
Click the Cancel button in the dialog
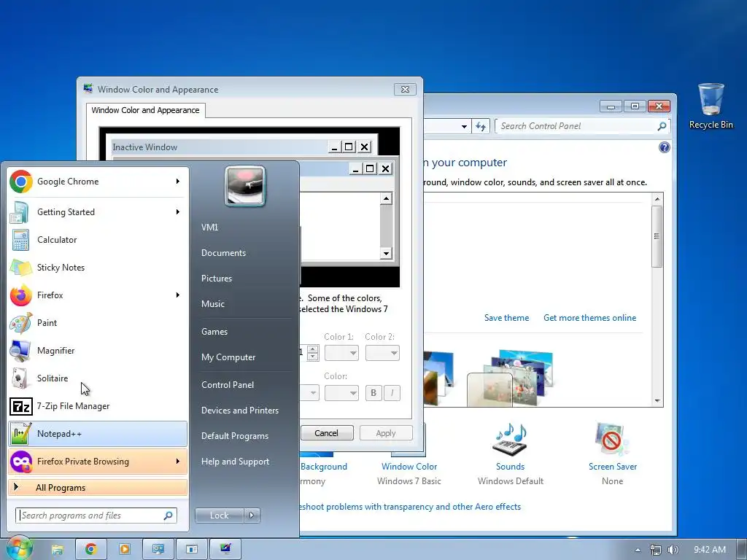pos(326,433)
